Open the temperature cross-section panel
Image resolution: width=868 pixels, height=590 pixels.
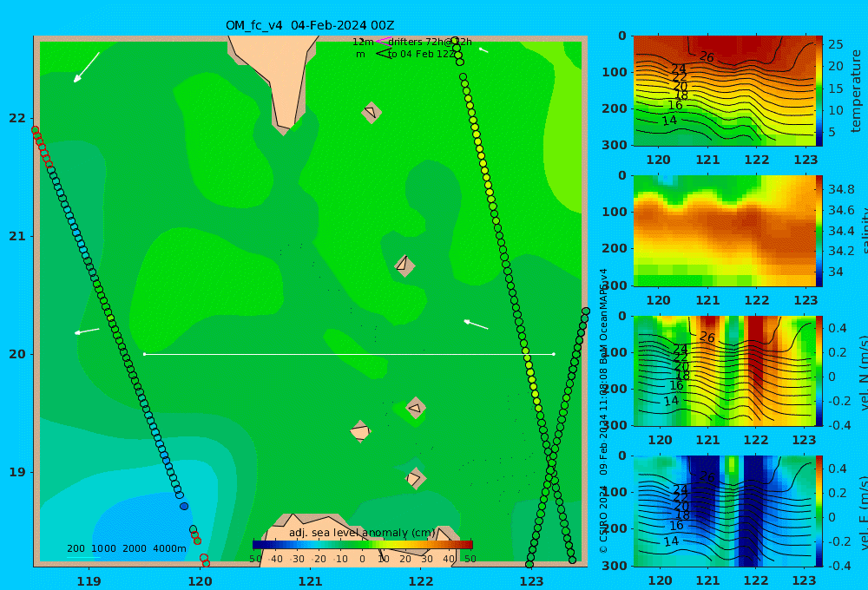pyautogui.click(x=724, y=91)
